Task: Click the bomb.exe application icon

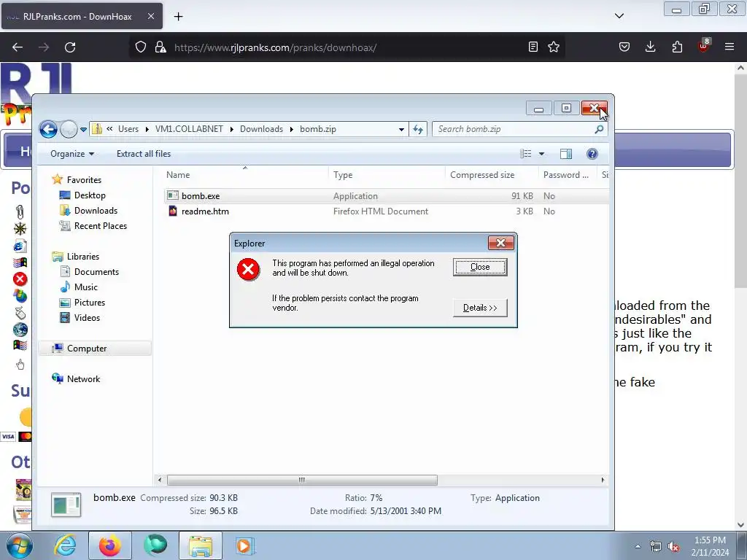Action: 172,195
